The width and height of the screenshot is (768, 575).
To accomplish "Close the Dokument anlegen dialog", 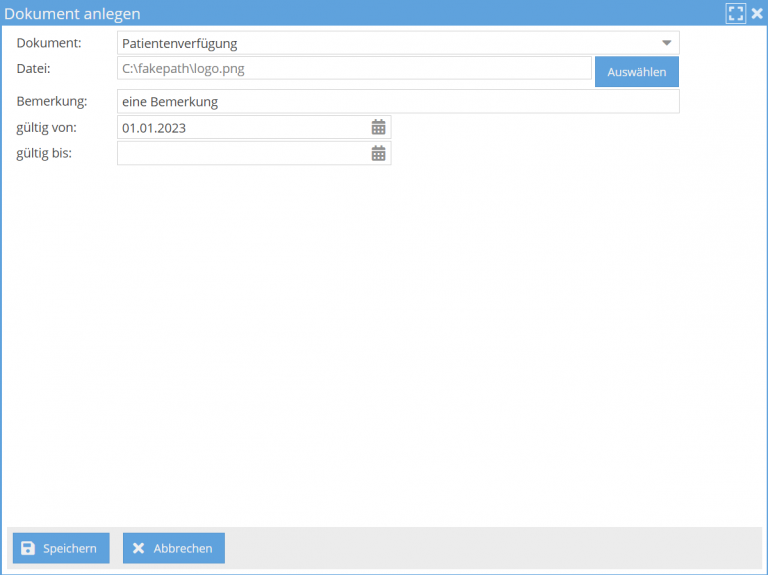I will 757,14.
